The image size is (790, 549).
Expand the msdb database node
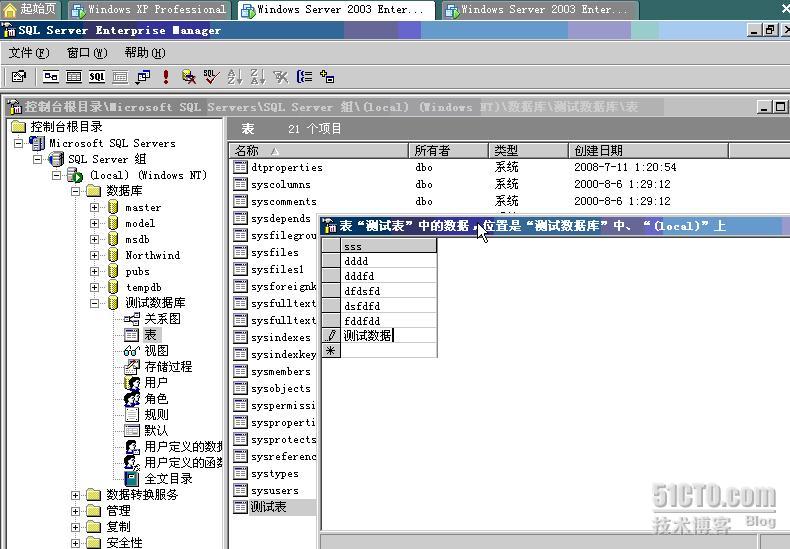pos(94,239)
